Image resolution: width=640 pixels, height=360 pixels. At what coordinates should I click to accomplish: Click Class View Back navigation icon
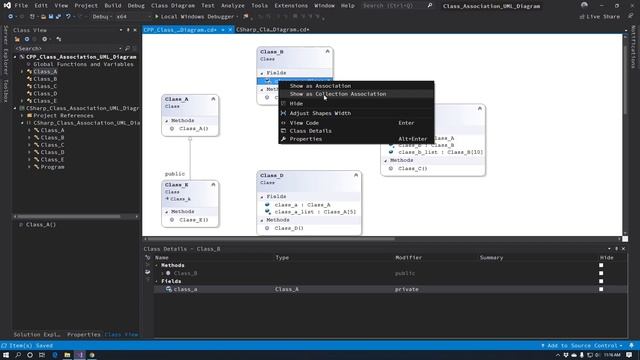pyautogui.click(x=27, y=39)
